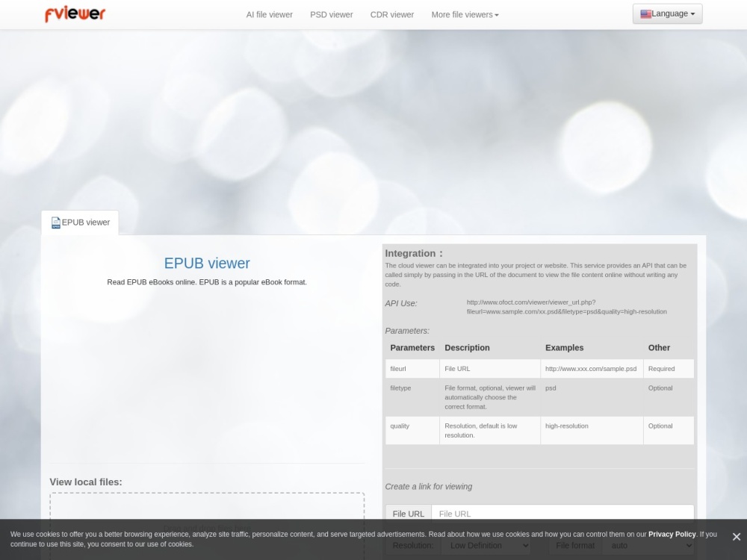The image size is (747, 560).
Task: Click the API Use example URL text
Action: (566, 307)
